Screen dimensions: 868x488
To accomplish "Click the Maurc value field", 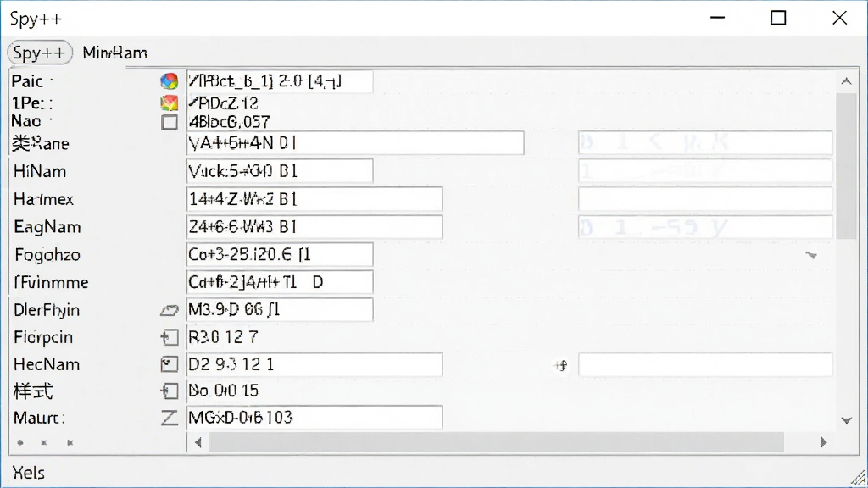I will 314,417.
